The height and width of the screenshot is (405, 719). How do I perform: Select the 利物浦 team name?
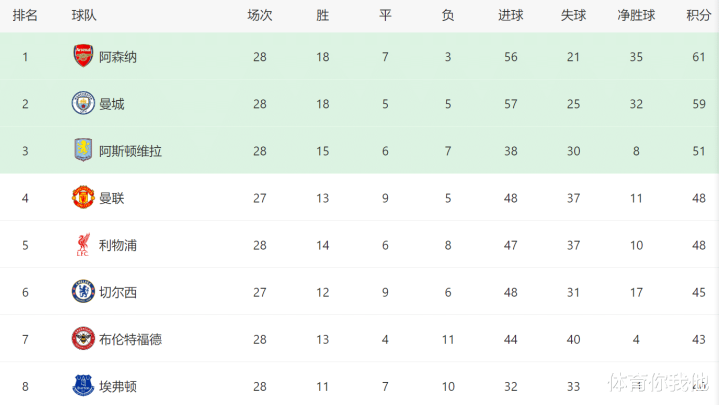(x=118, y=245)
